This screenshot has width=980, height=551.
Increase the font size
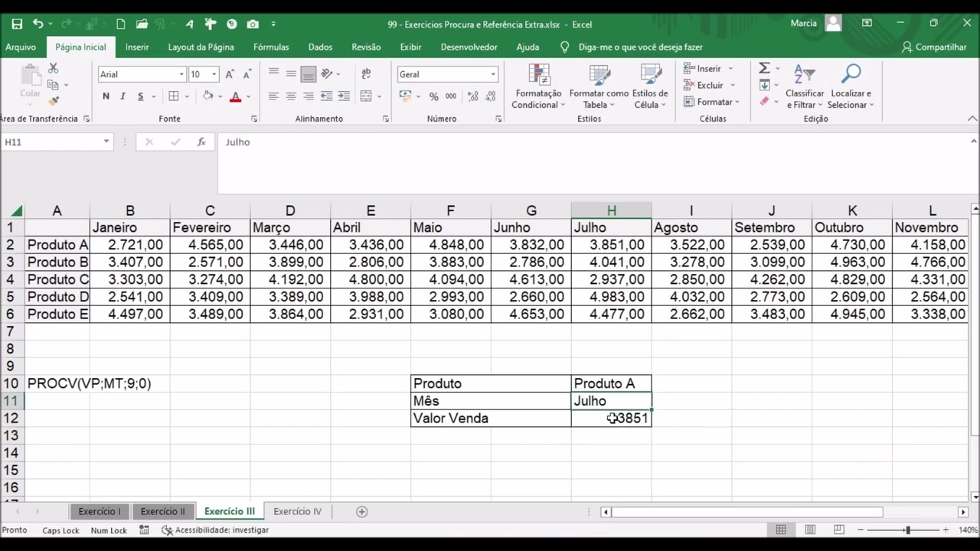(230, 74)
